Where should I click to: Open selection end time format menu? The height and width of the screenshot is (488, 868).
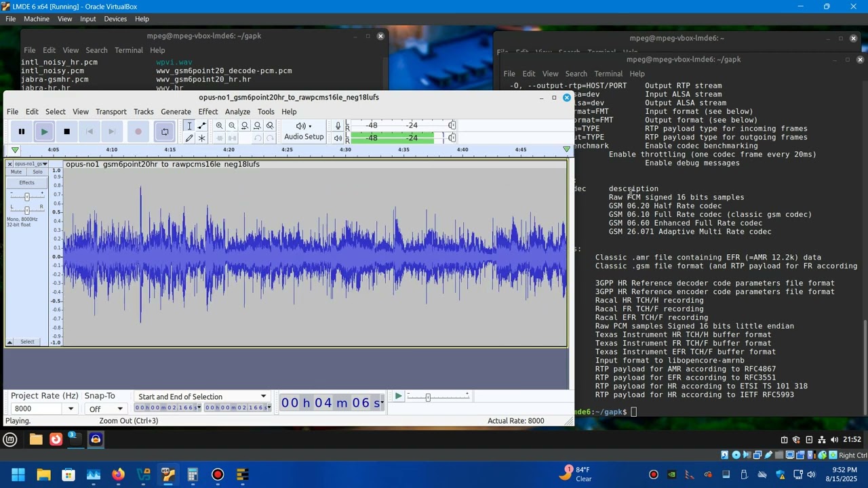pyautogui.click(x=269, y=407)
